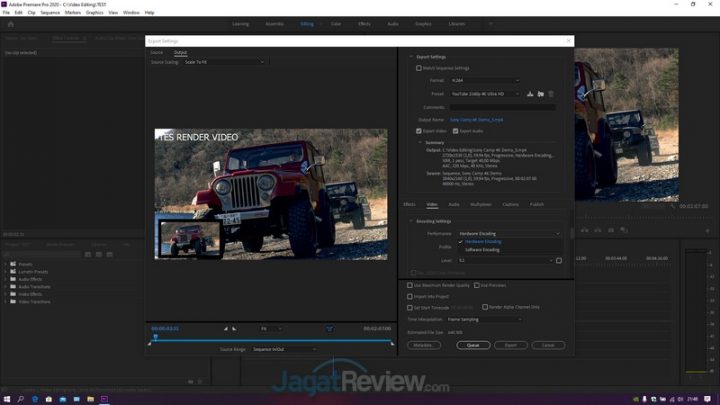Select Software Encoding from the list
Image resolution: width=720 pixels, height=405 pixels.
click(x=483, y=249)
